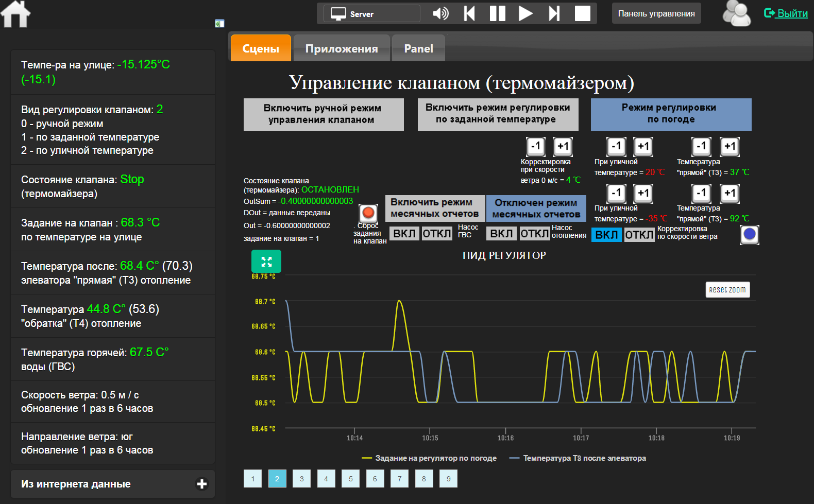Turn wind speed correction off with ОТКЛ
The height and width of the screenshot is (504, 814).
(639, 235)
